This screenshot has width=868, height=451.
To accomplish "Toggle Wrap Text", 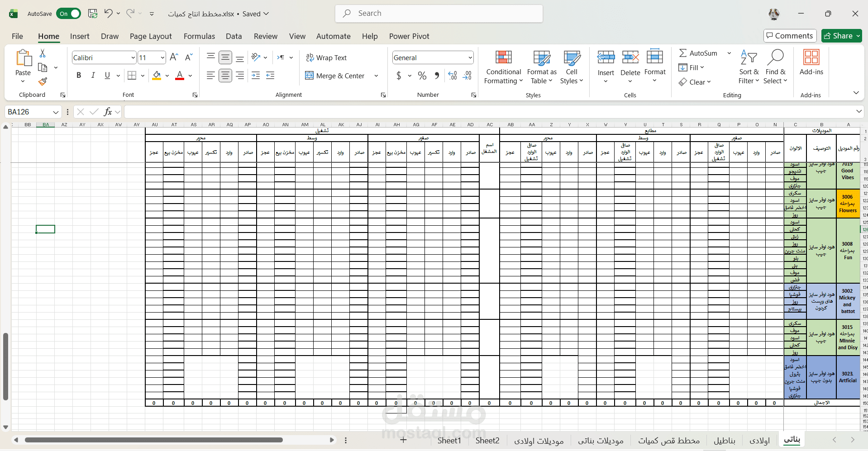I will [326, 57].
